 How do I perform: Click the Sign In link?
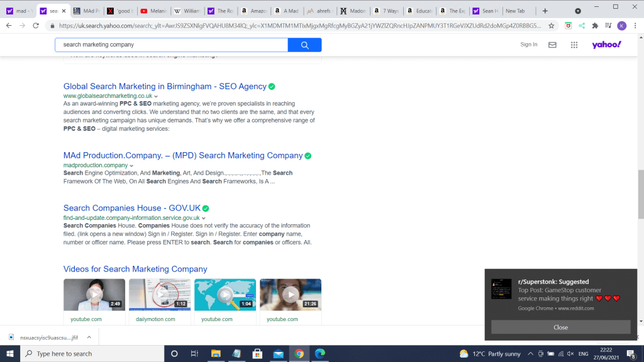(x=529, y=45)
